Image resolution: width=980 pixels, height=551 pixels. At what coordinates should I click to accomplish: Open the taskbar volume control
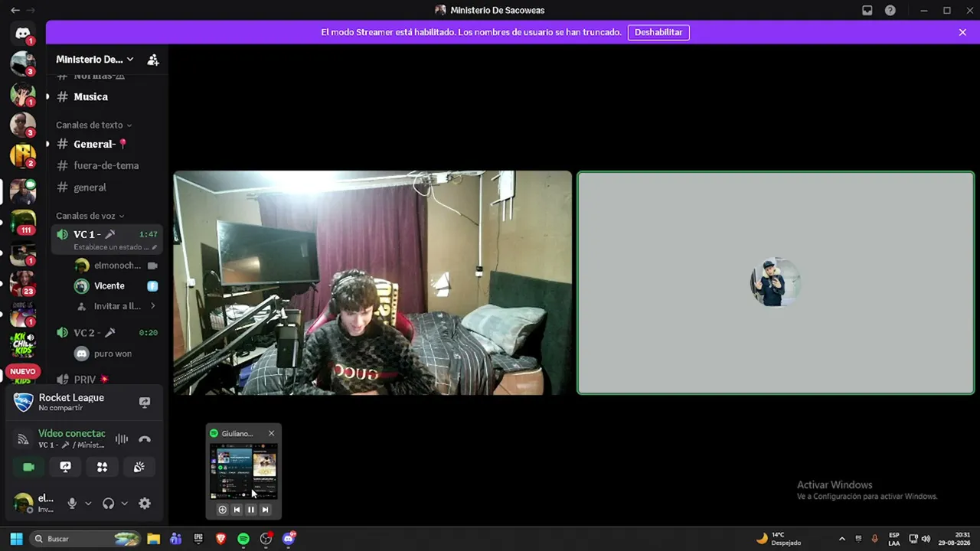coord(926,539)
